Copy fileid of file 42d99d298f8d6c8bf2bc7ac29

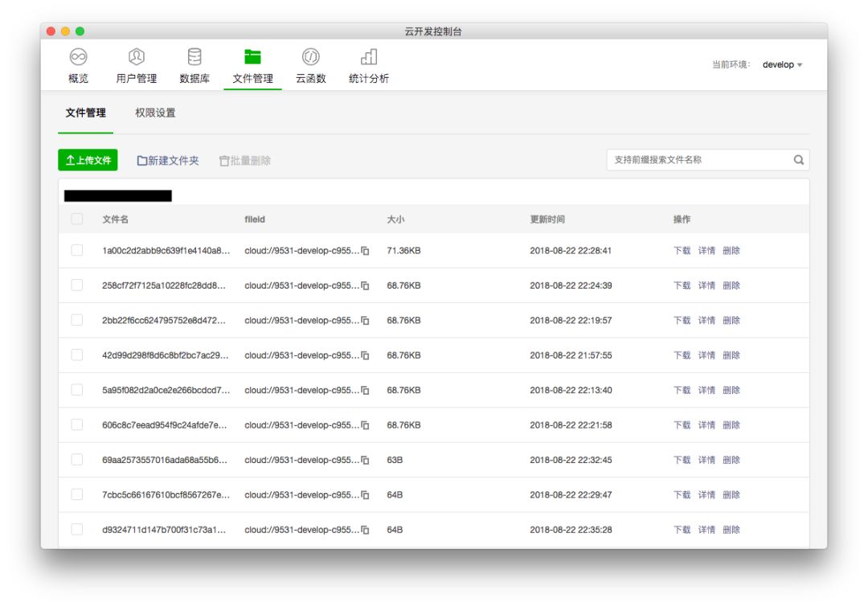[x=366, y=355]
